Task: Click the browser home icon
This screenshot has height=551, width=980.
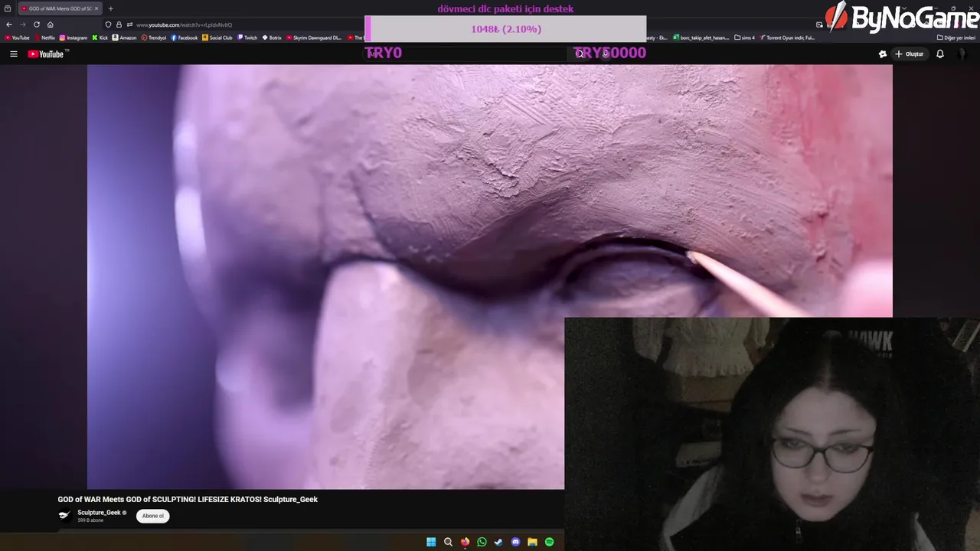Action: click(51, 24)
